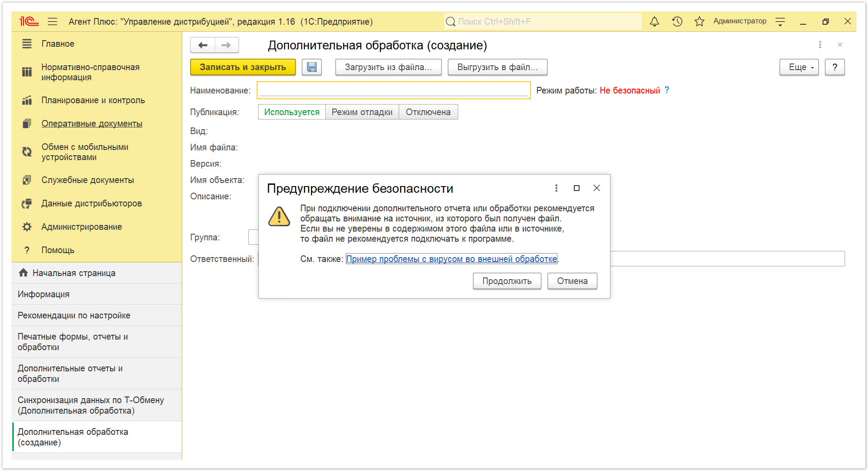Open history clock icon
The width and height of the screenshot is (868, 471).
pos(677,21)
